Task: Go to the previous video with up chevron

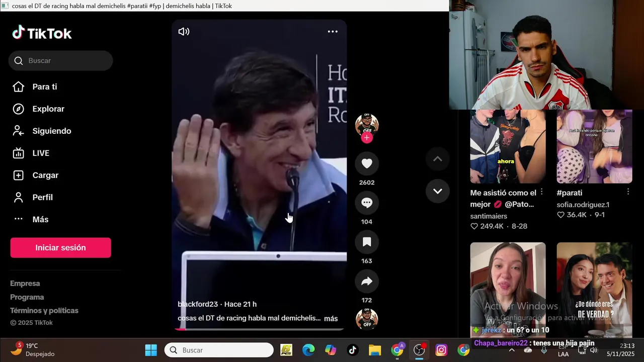Action: 438,159
